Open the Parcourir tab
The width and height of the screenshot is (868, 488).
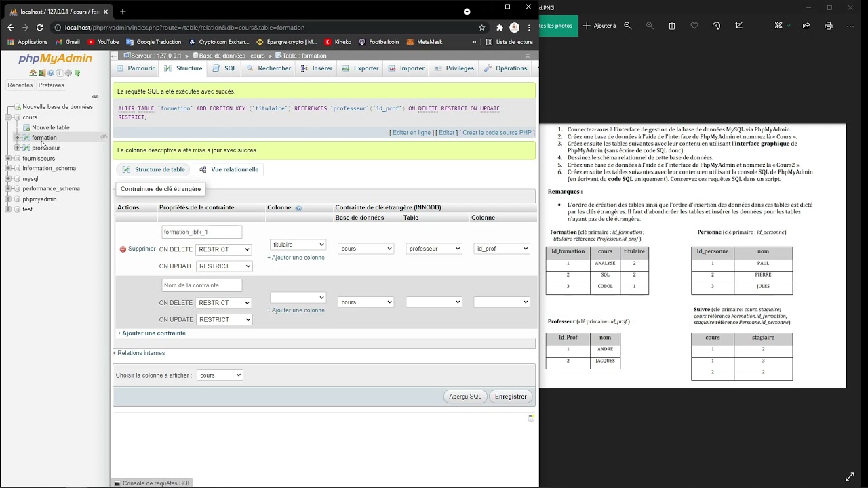(x=135, y=68)
